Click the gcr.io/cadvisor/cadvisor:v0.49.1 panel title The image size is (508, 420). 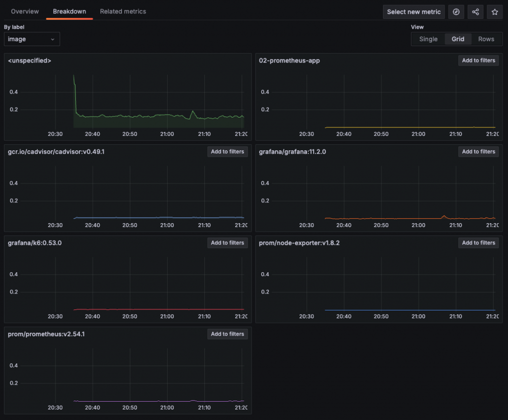56,152
